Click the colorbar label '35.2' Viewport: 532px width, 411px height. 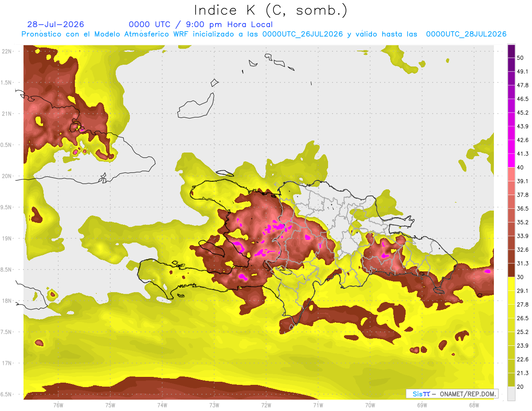click(x=523, y=222)
